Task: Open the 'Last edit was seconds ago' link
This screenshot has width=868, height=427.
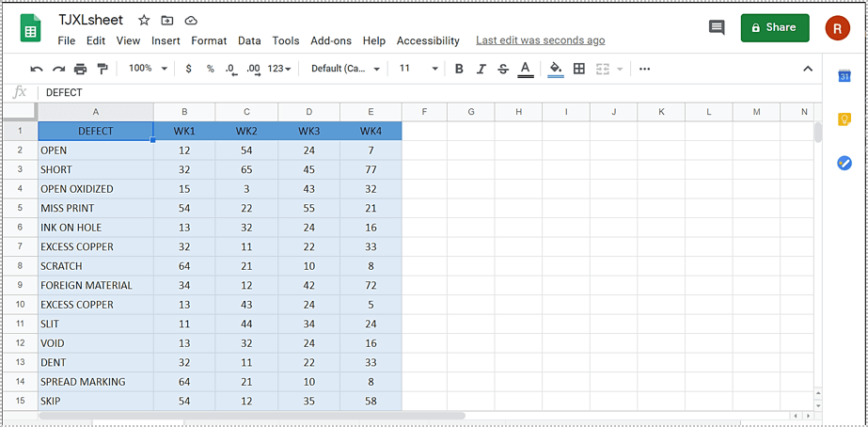Action: pyautogui.click(x=540, y=40)
